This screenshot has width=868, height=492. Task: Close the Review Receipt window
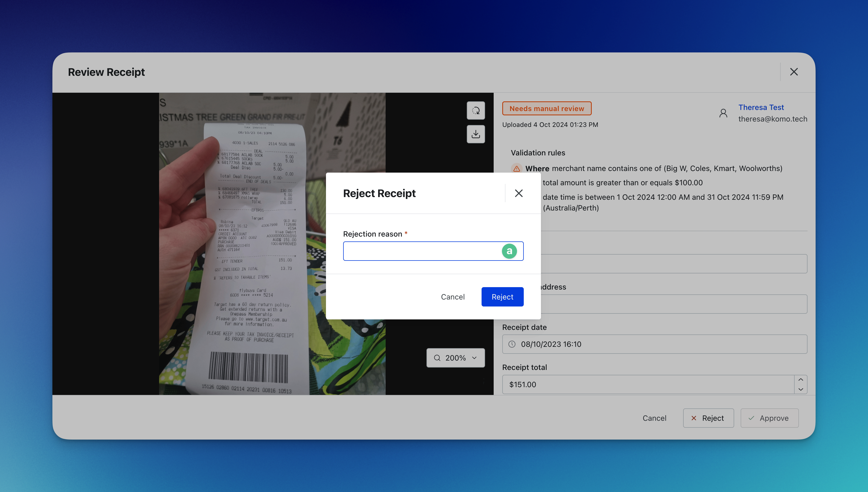coord(794,72)
